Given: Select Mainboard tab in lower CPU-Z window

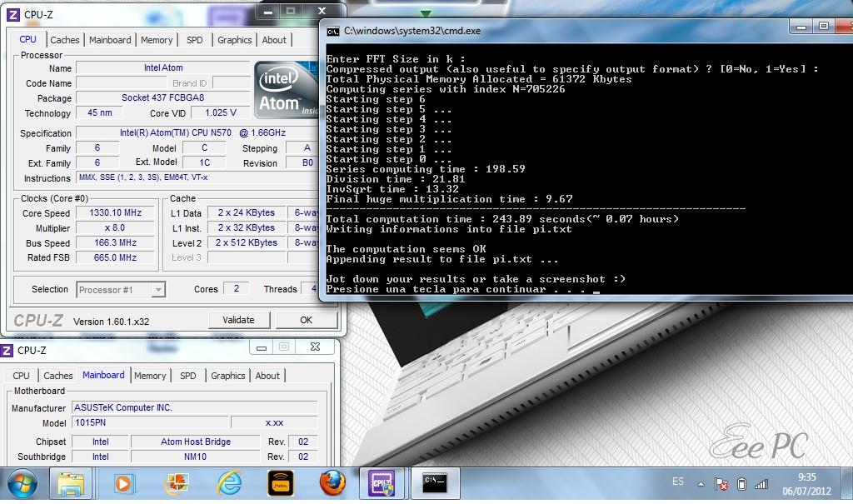Looking at the screenshot, I should [x=103, y=375].
